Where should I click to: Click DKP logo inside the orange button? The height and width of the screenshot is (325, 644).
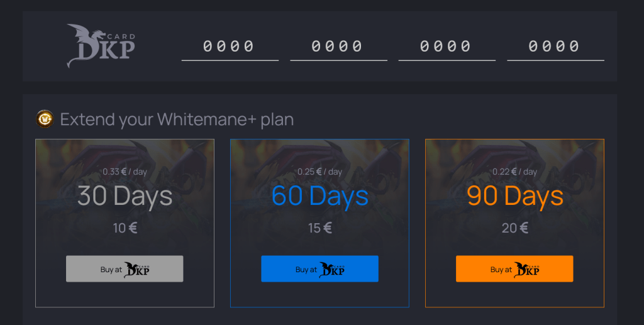click(x=526, y=270)
